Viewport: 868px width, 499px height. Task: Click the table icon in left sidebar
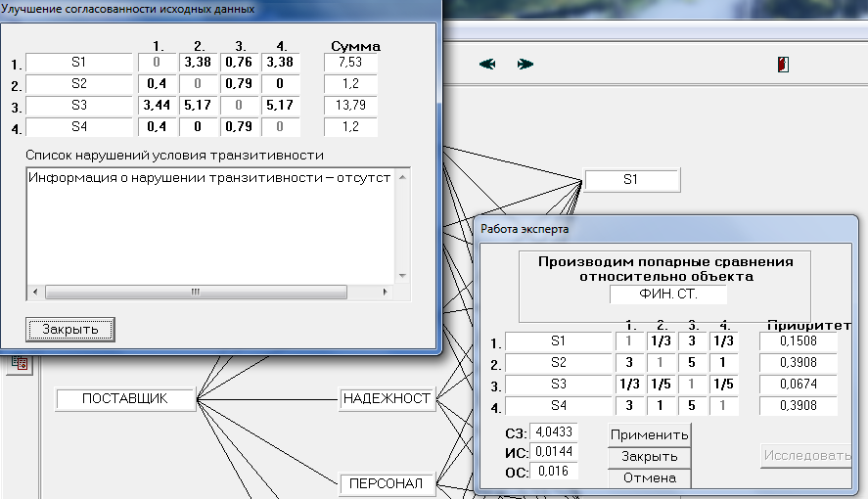20,363
